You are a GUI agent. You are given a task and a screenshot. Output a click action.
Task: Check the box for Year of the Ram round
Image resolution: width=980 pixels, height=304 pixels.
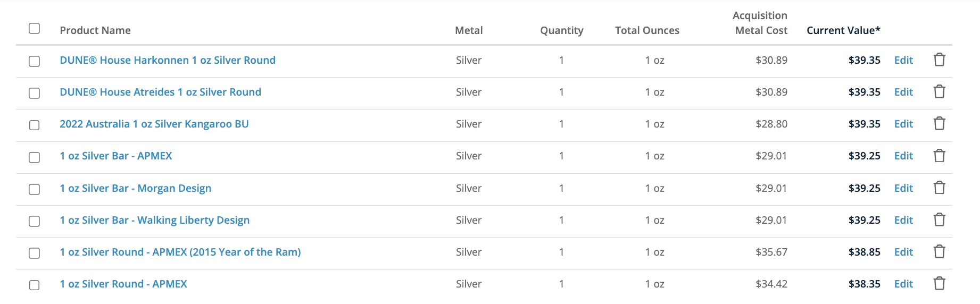point(34,253)
